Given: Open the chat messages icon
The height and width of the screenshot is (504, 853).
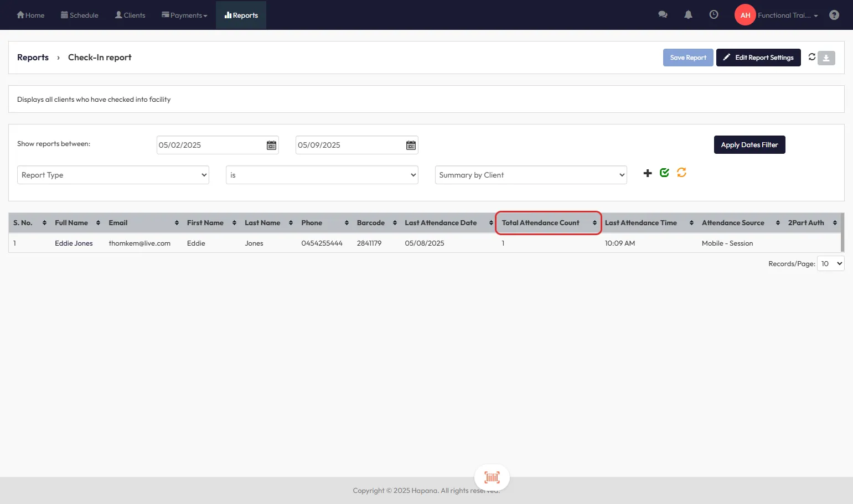Looking at the screenshot, I should (663, 15).
